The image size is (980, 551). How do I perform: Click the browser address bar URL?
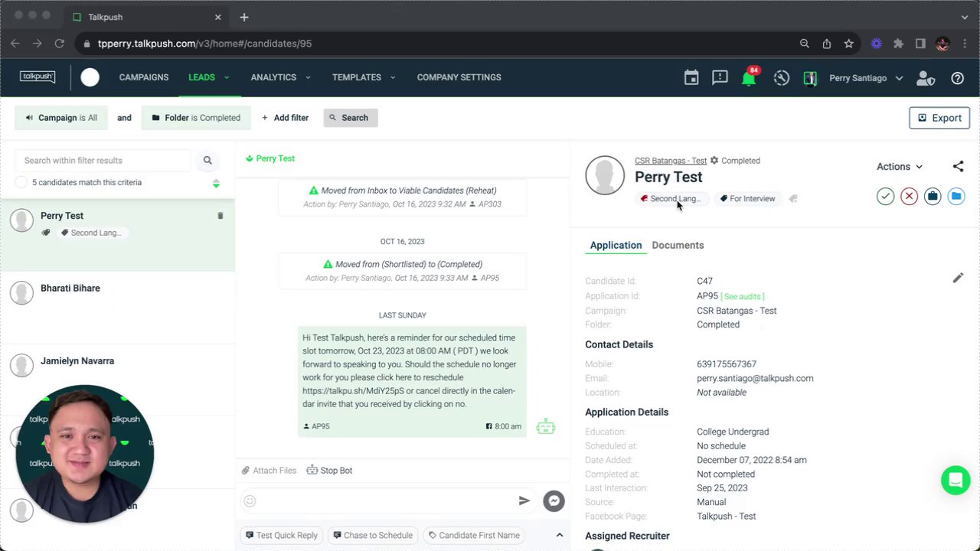coord(205,44)
